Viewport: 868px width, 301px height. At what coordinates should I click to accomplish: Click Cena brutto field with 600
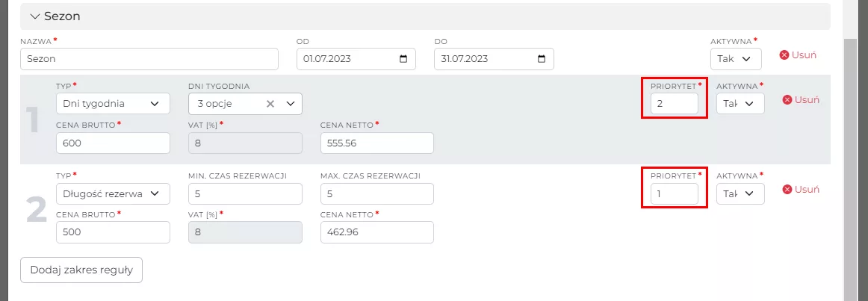click(x=113, y=143)
